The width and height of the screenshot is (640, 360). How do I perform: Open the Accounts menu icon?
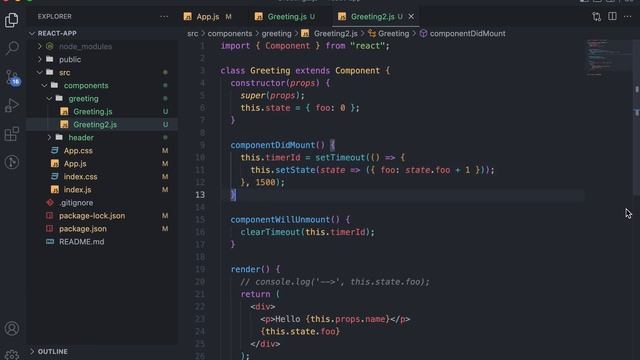tap(12, 329)
